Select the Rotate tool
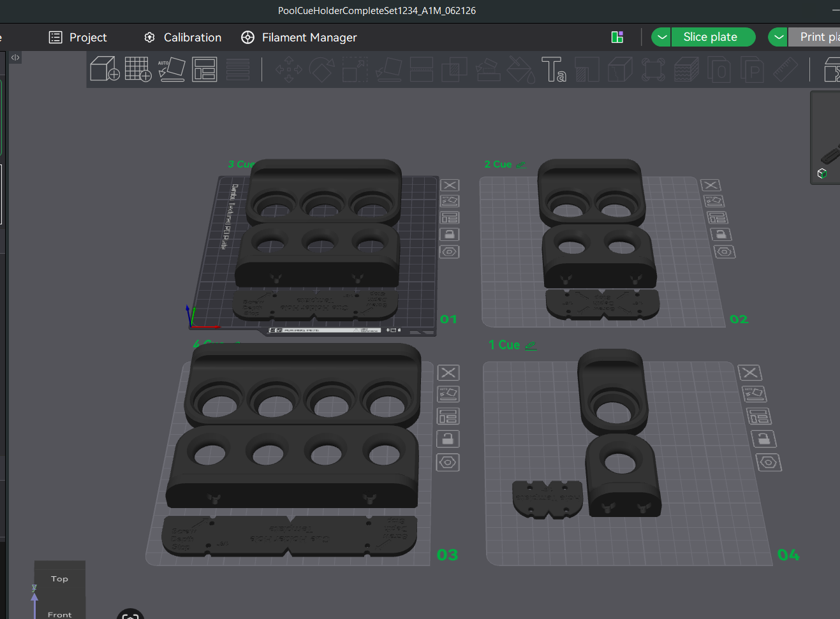The height and width of the screenshot is (619, 840). click(x=321, y=69)
